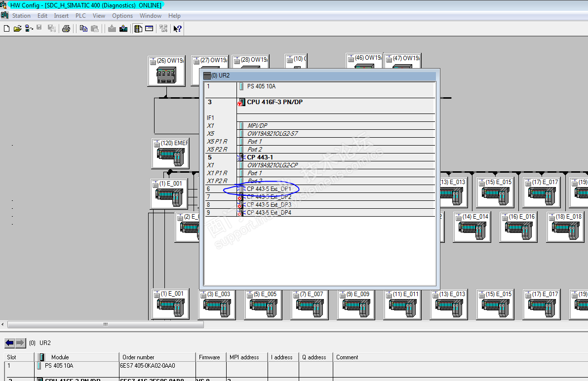Select the (16) E_016 station icon

[x=518, y=227]
